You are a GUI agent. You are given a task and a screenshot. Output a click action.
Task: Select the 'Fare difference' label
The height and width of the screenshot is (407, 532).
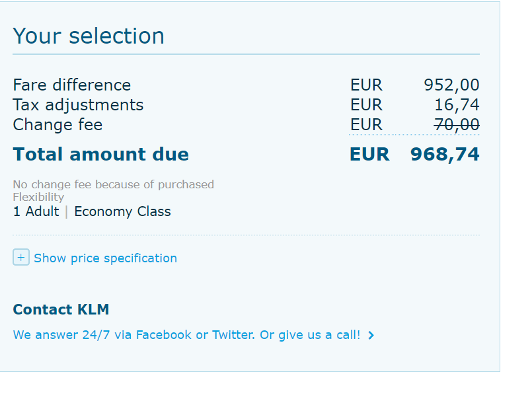click(x=72, y=85)
